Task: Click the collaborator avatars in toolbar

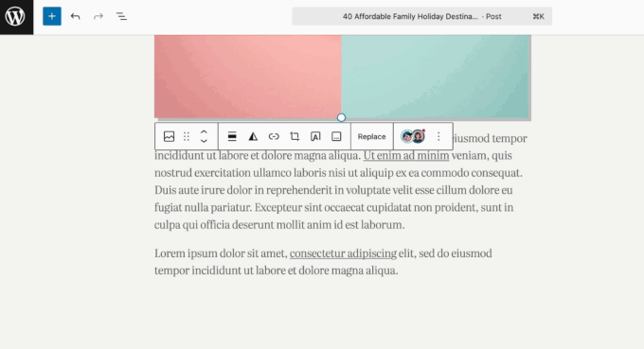Action: [413, 136]
